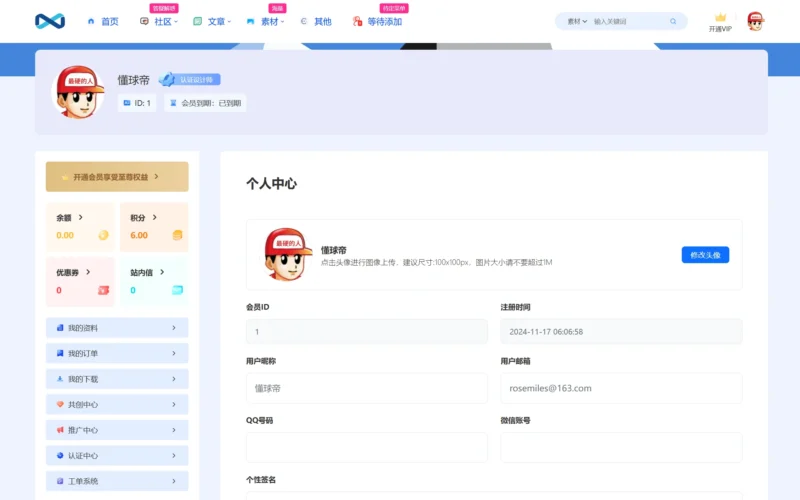800x500 pixels.
Task: Click the 修改头像 button
Action: [x=705, y=255]
